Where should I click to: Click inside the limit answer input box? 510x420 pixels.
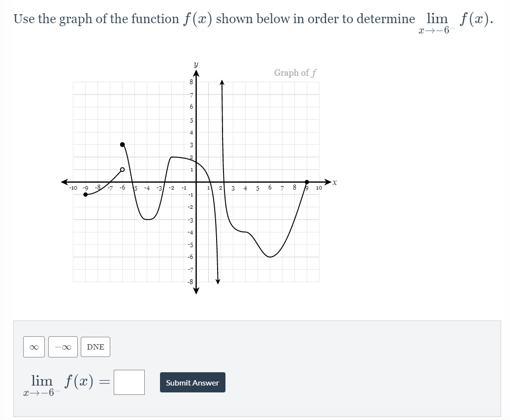[x=130, y=382]
